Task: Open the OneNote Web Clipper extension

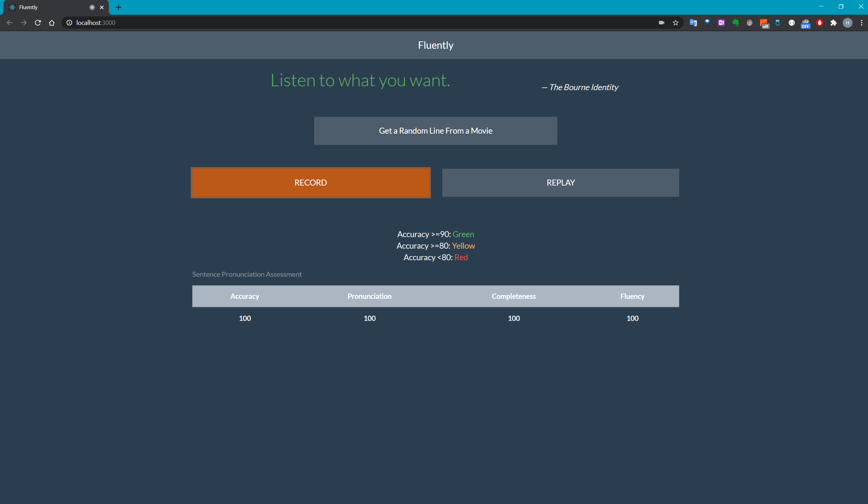Action: point(721,23)
